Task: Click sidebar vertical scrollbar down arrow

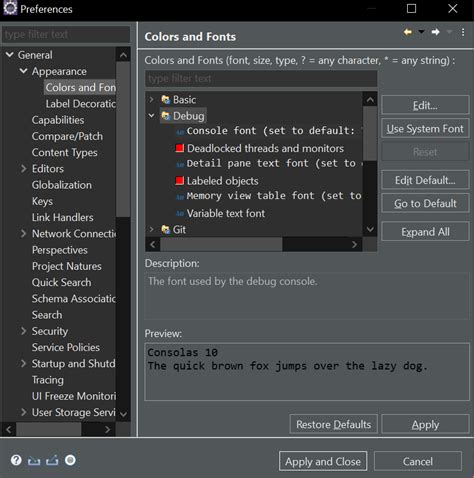Action: click(x=123, y=414)
